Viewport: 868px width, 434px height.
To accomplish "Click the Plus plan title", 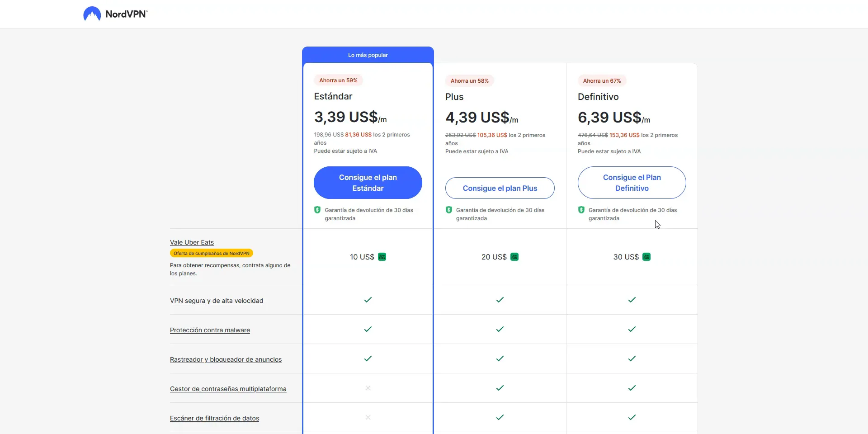I will [x=454, y=97].
